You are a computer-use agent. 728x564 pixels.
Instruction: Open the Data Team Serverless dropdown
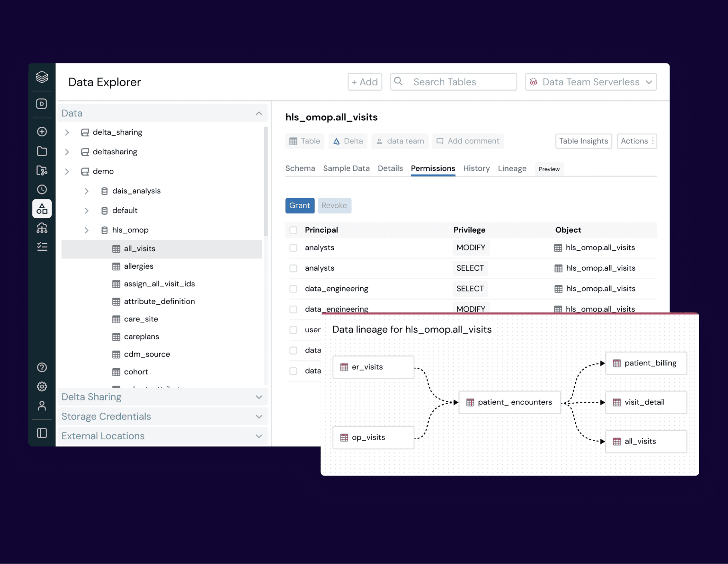tap(591, 82)
